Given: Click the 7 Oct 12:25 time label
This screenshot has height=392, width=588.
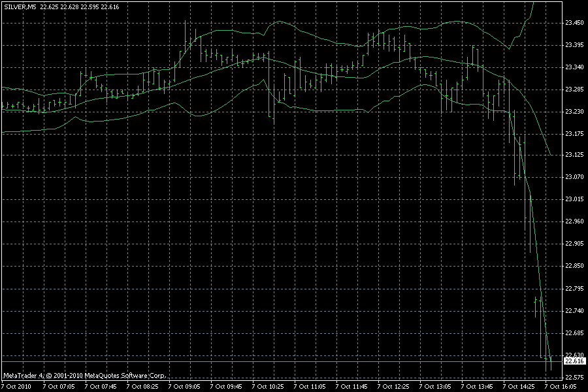Looking at the screenshot, I should click(393, 386).
